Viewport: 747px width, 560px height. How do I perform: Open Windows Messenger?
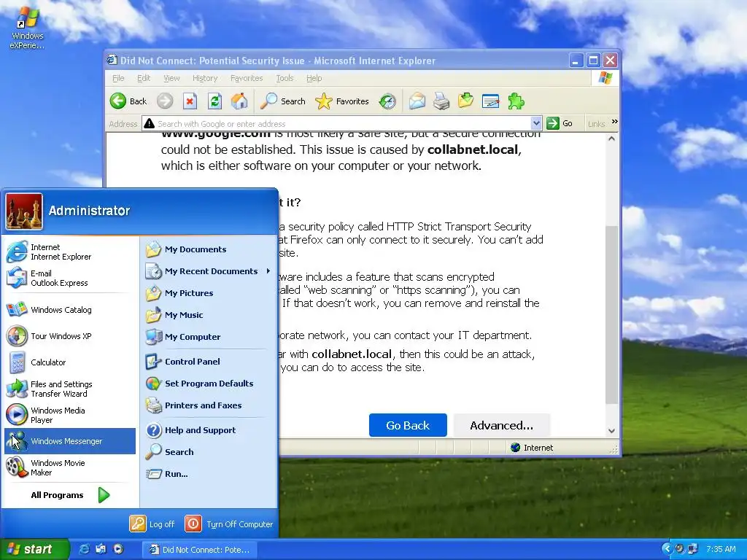[x=69, y=441]
